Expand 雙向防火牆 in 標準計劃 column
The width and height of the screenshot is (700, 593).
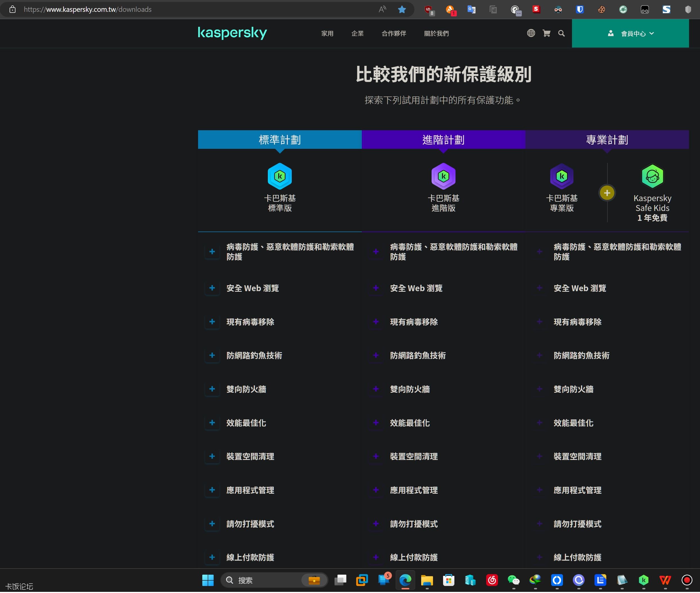click(x=212, y=389)
